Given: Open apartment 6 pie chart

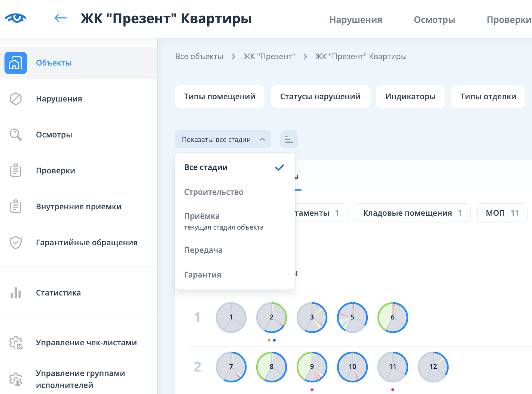Looking at the screenshot, I should click(392, 317).
